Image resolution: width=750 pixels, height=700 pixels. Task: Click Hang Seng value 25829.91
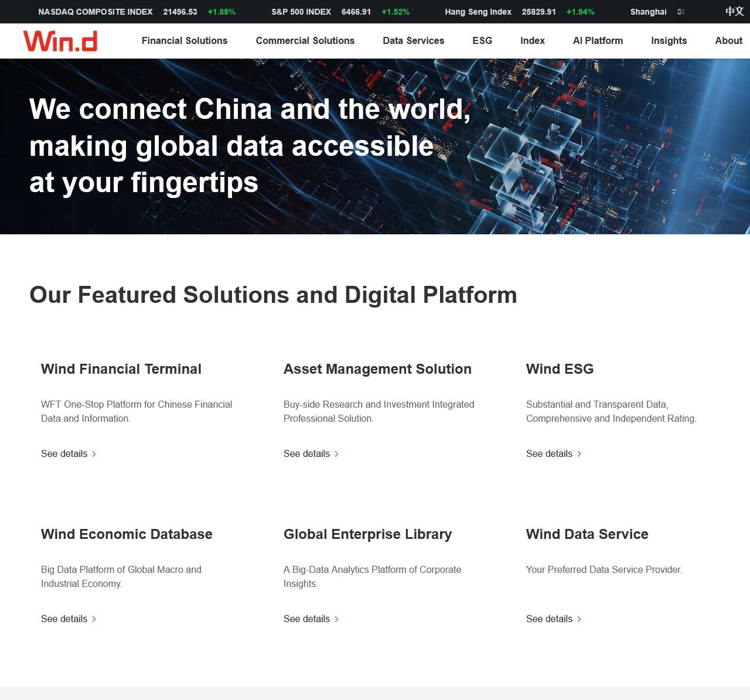point(539,12)
